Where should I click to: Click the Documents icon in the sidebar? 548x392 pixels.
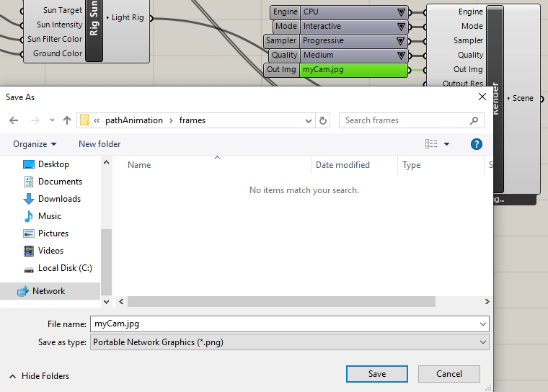(29, 182)
